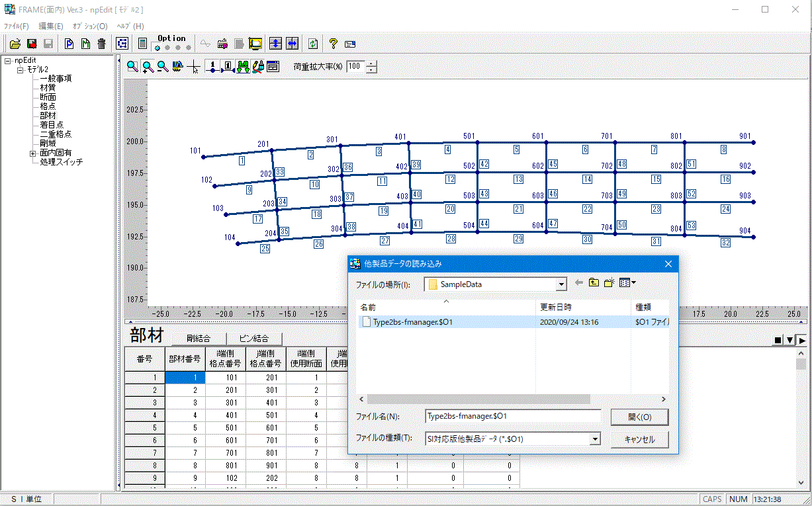
Task: Open the ファイルの種類 dropdown
Action: (x=595, y=439)
